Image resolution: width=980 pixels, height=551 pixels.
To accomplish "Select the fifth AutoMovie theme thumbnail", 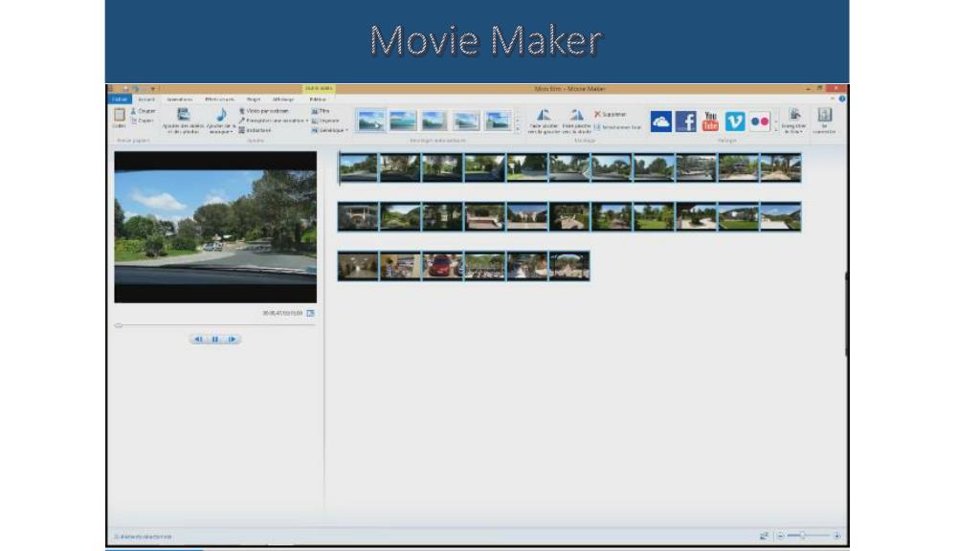I will point(498,121).
